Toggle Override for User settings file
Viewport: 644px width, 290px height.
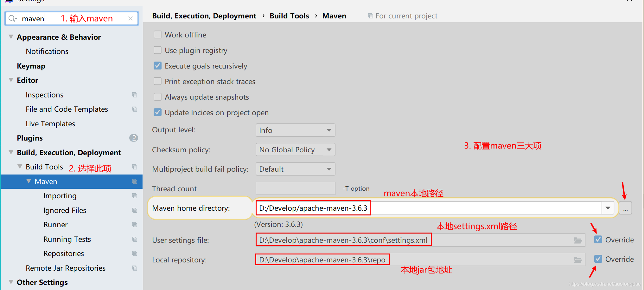598,240
